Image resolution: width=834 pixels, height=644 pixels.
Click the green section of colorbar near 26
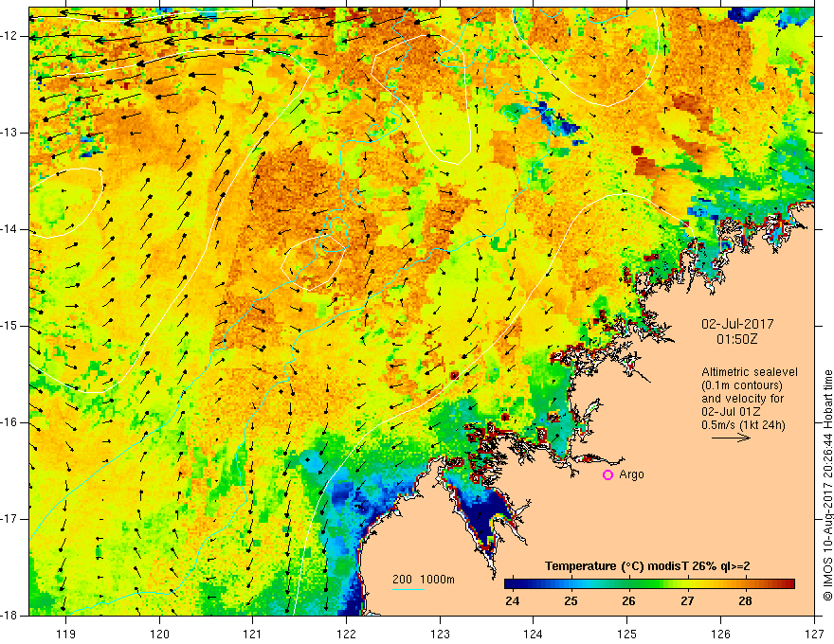point(630,582)
